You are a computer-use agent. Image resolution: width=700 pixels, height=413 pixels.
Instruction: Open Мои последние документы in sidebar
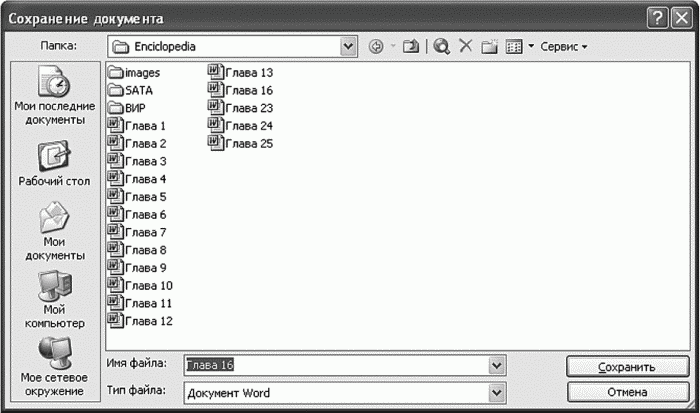point(54,96)
